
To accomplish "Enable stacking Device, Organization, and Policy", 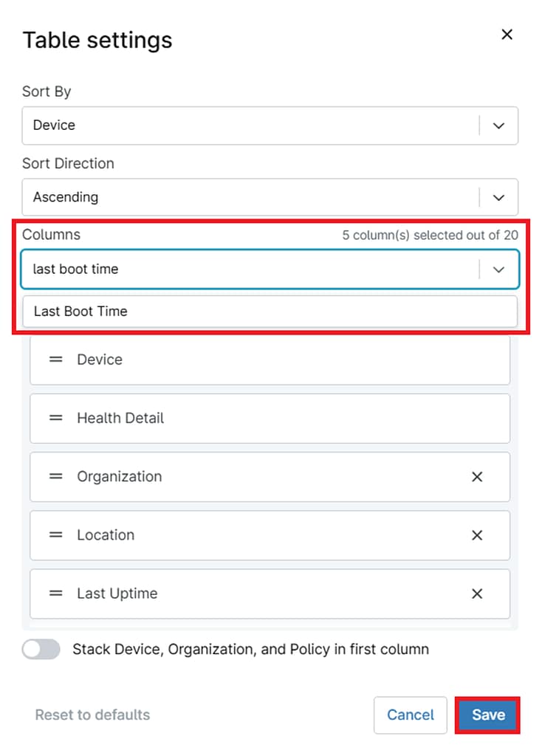I will [x=41, y=649].
